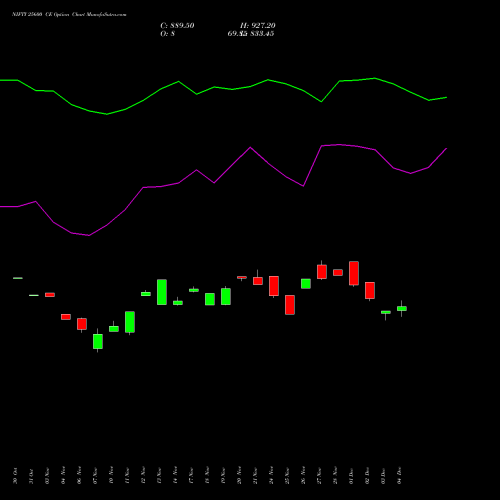Click the 02 Dec date label

(x=367, y=476)
